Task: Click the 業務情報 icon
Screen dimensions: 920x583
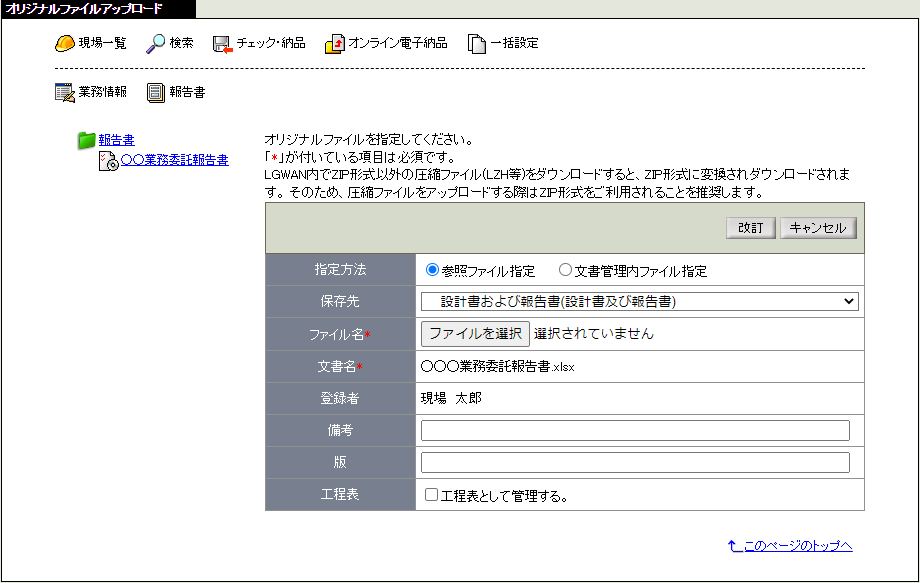Action: 65,93
